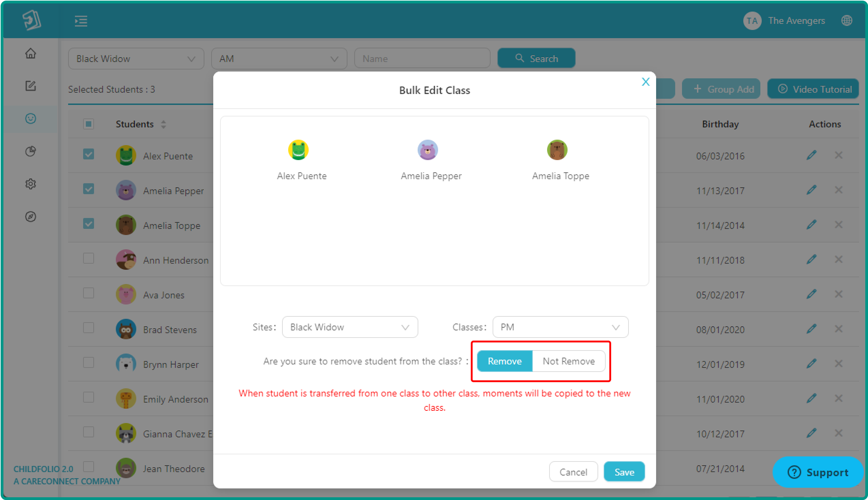868x500 pixels.
Task: Edit Gianna Chavez with pencil icon
Action: 811,433
